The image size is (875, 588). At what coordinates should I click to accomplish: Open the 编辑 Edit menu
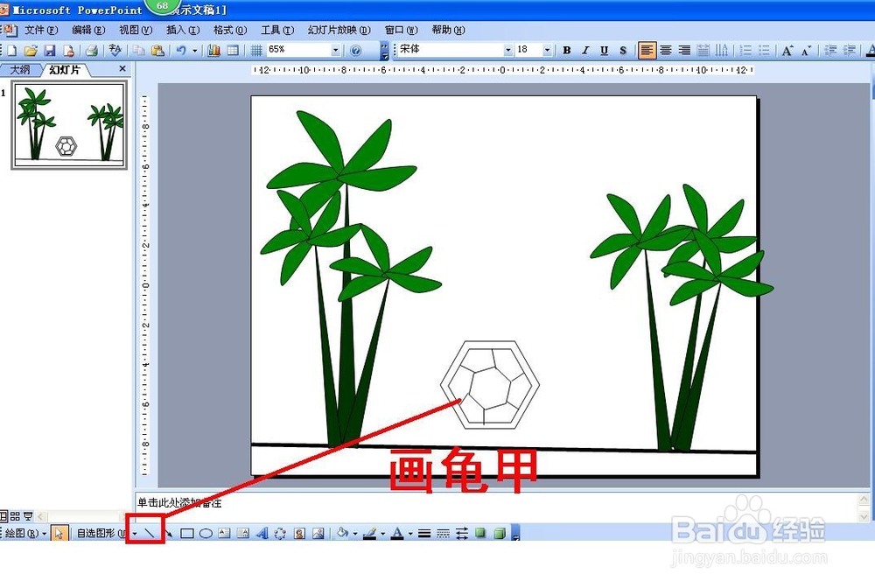click(88, 30)
